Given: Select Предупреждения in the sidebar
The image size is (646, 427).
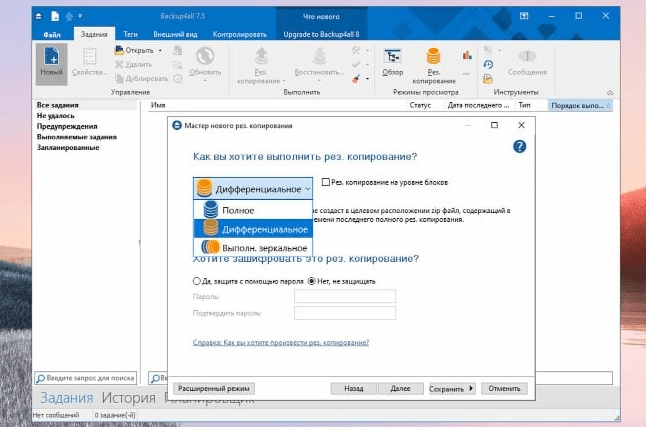Looking at the screenshot, I should (67, 126).
